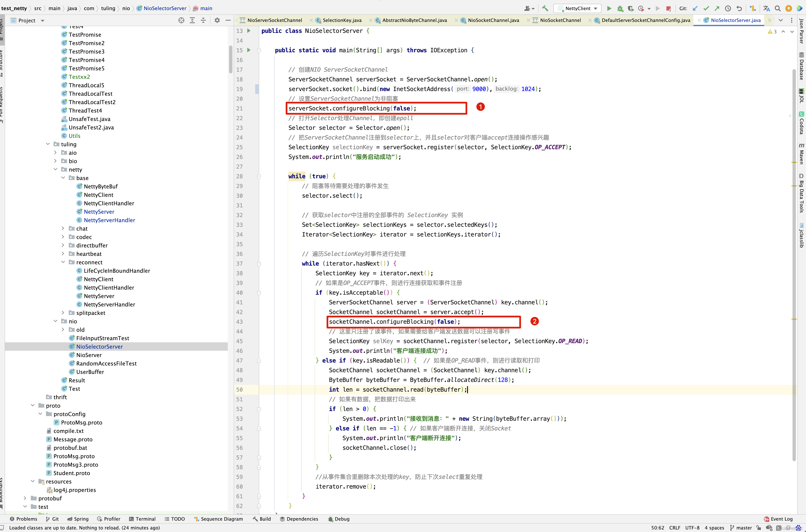Image resolution: width=806 pixels, height=532 pixels.
Task: Click the green Run button
Action: [609, 8]
